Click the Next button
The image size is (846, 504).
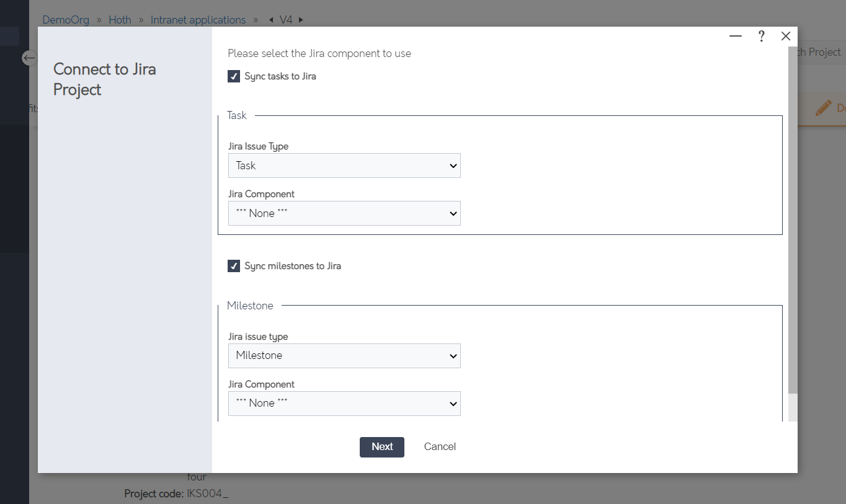[x=382, y=447]
